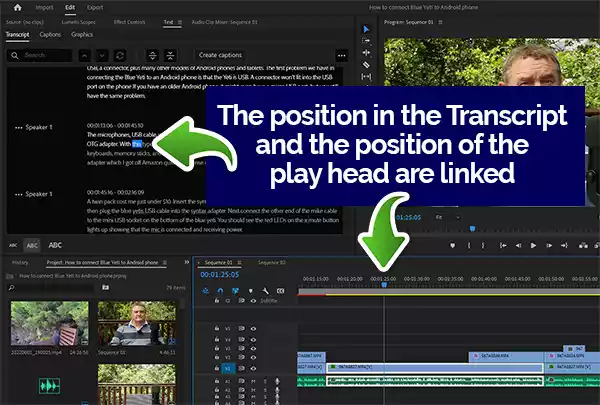
Task: Open options for Speaker 1 at 00:01:45:16
Action: click(x=18, y=194)
